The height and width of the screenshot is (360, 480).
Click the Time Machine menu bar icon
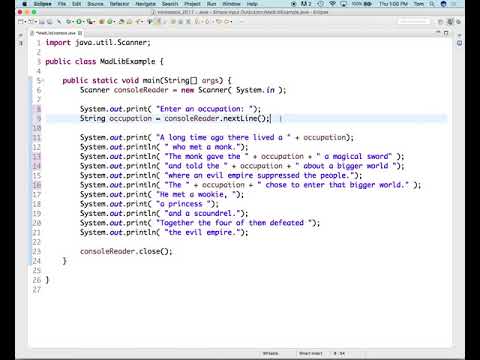tap(321, 4)
